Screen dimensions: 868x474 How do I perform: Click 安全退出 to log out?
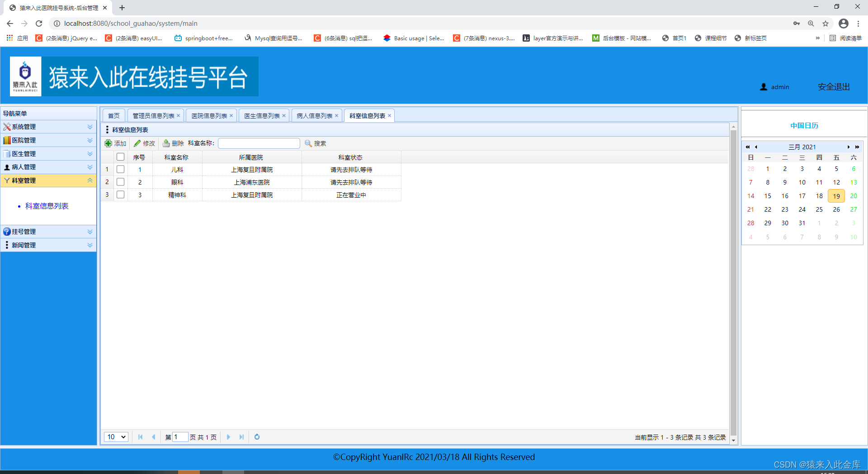(x=834, y=87)
